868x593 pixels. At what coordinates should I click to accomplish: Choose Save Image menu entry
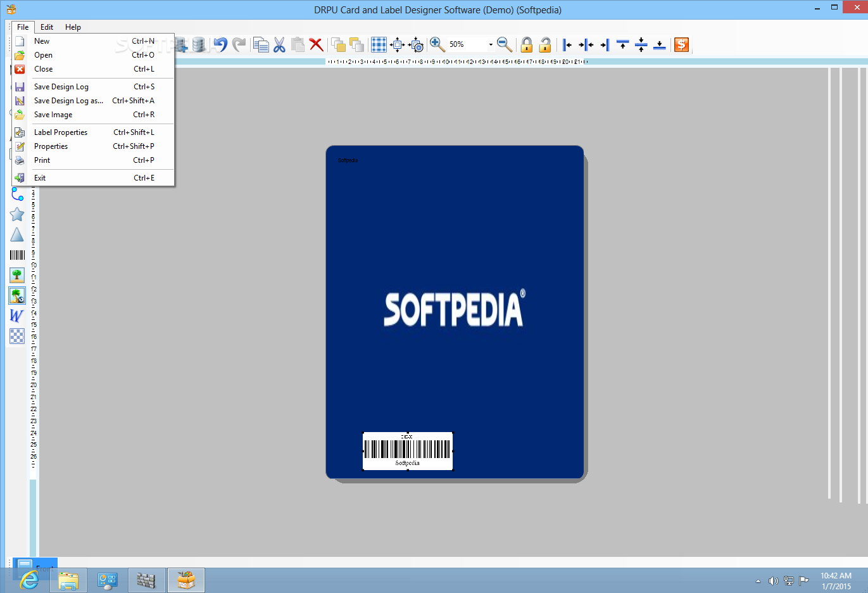[93, 115]
